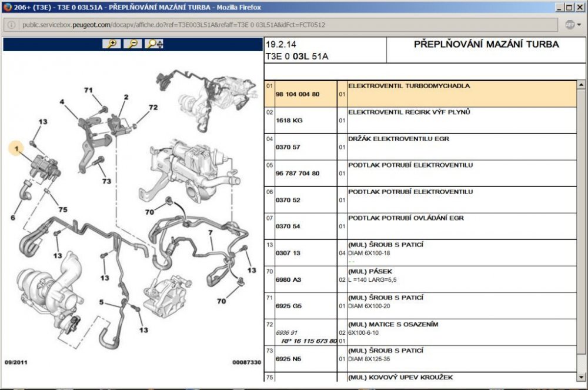This screenshot has height=390, width=588.
Task: Click the Adblock Plus ABP icon
Action: (x=570, y=25)
